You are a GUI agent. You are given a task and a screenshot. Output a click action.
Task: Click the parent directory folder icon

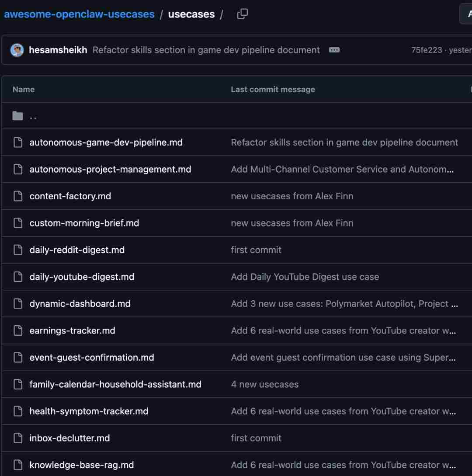coord(17,116)
